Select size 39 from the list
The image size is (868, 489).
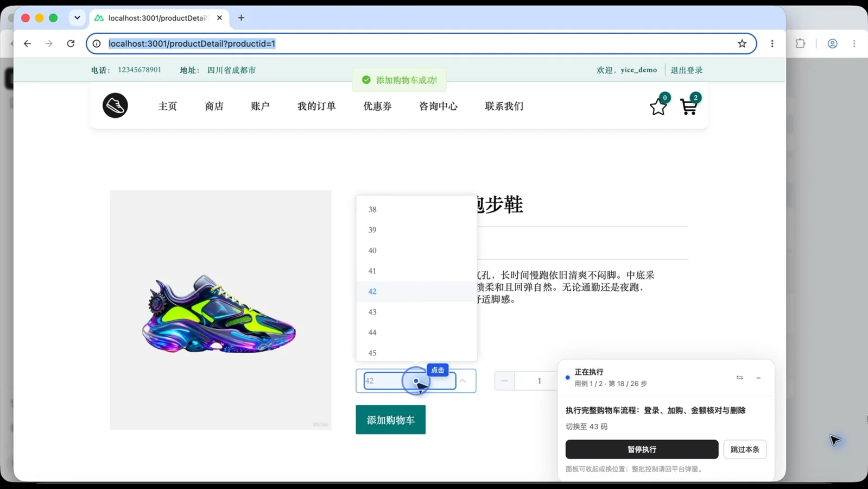[416, 230]
